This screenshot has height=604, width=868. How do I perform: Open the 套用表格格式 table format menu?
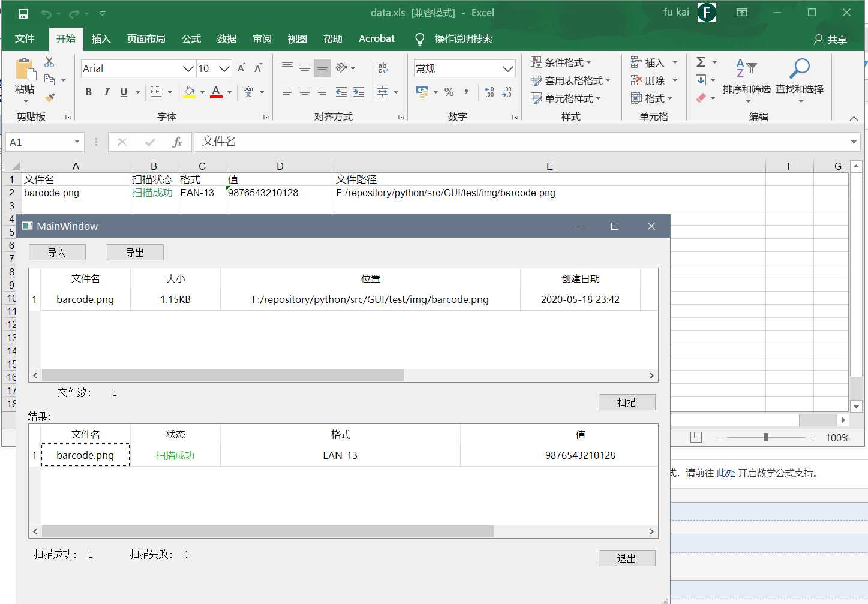tap(570, 80)
